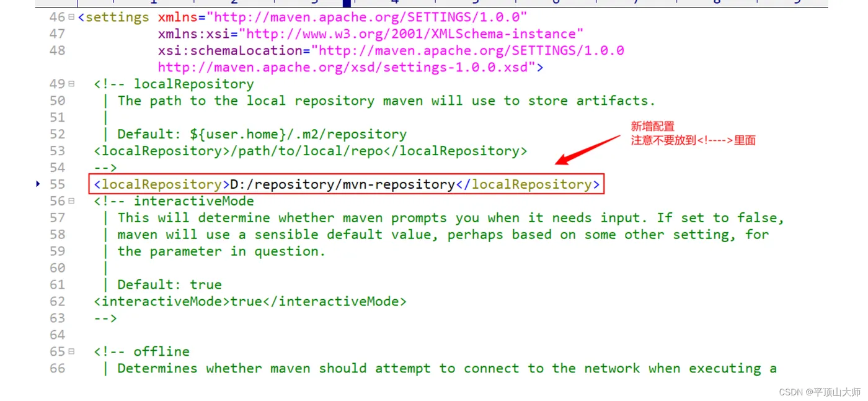
Task: Click 'the parameter in question.' line
Action: (221, 251)
